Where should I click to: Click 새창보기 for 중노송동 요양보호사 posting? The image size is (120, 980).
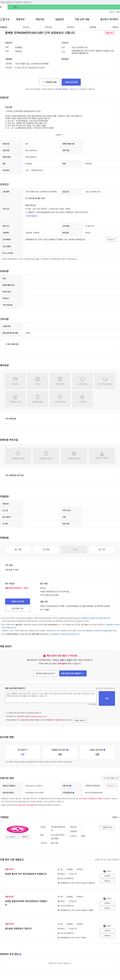click(x=107, y=935)
